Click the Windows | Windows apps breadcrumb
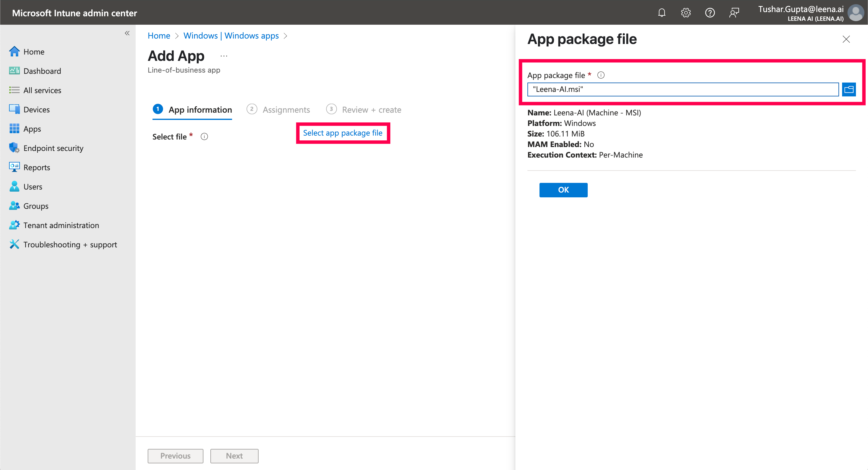The height and width of the screenshot is (470, 868). coord(231,36)
